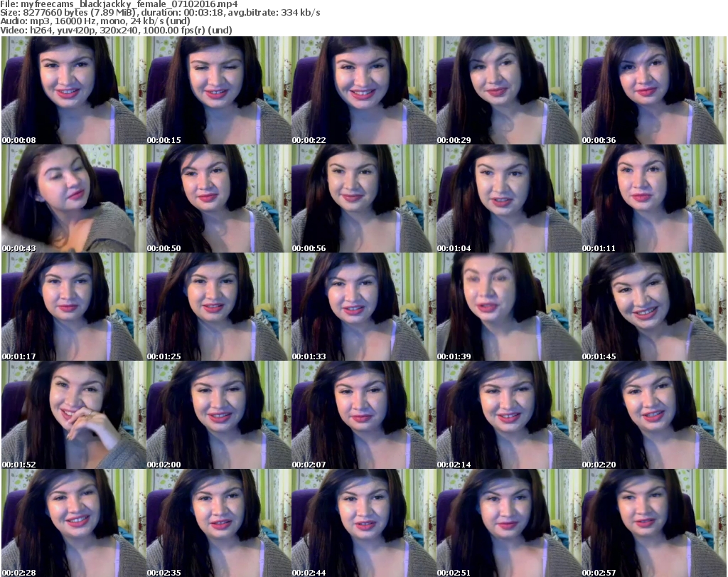The height and width of the screenshot is (577, 728).
Task: Click the frame timestamped 00:00:43
Action: [x=73, y=198]
